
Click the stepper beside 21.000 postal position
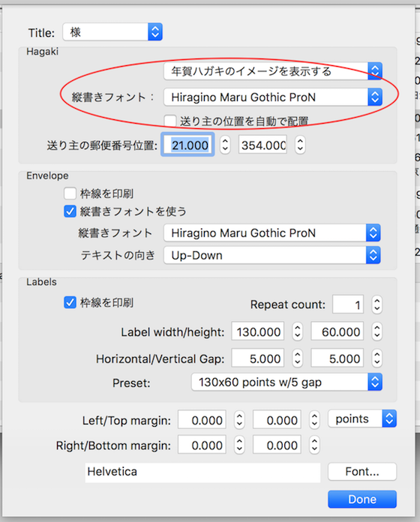225,145
